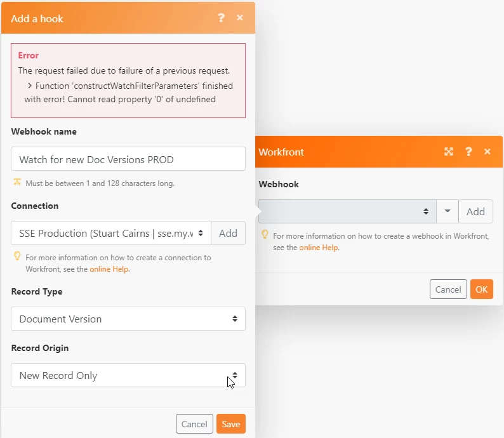This screenshot has height=438, width=504.
Task: Cancel the Add a hook dialog
Action: tap(194, 424)
